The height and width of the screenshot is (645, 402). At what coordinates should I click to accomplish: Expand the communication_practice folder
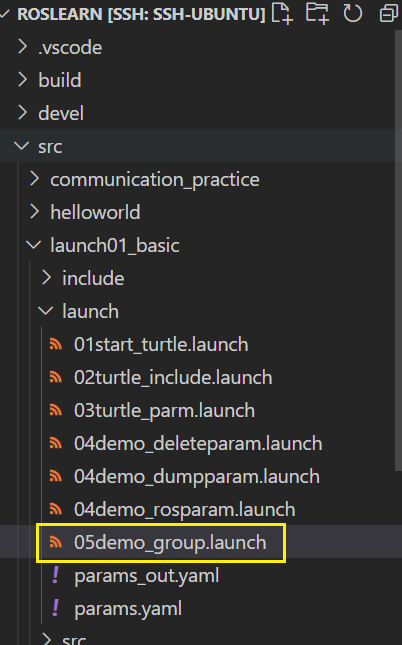tap(35, 179)
